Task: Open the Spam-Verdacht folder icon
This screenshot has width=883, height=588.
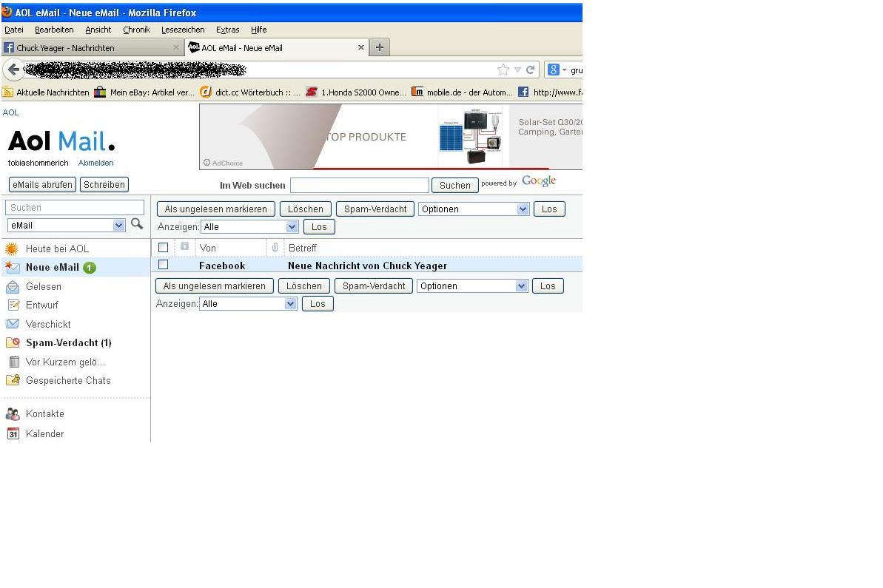Action: pos(13,343)
